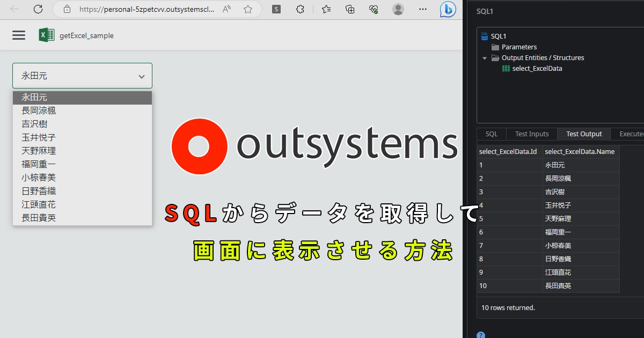Click the 福岡重一 cell in Test Output table
Image resolution: width=644 pixels, height=338 pixels.
581,232
